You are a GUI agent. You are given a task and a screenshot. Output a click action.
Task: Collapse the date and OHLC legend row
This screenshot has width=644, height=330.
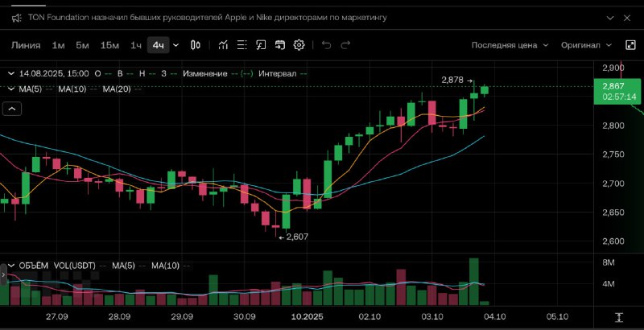11,73
